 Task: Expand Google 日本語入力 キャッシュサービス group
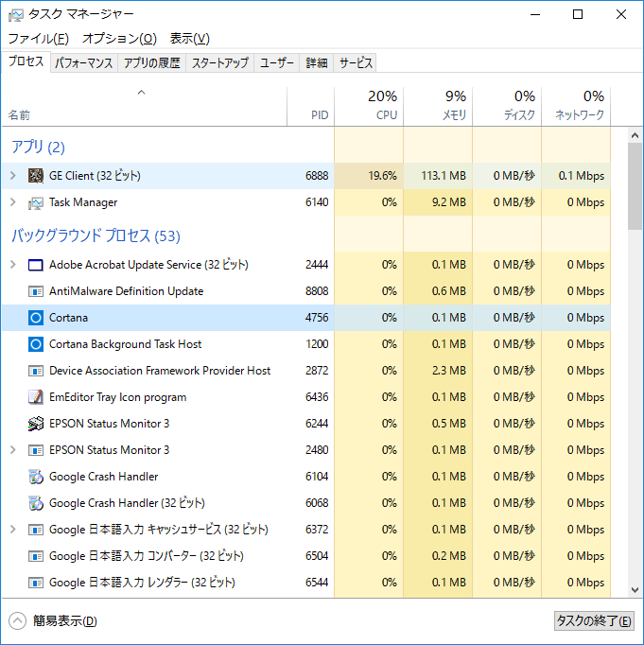[13, 530]
